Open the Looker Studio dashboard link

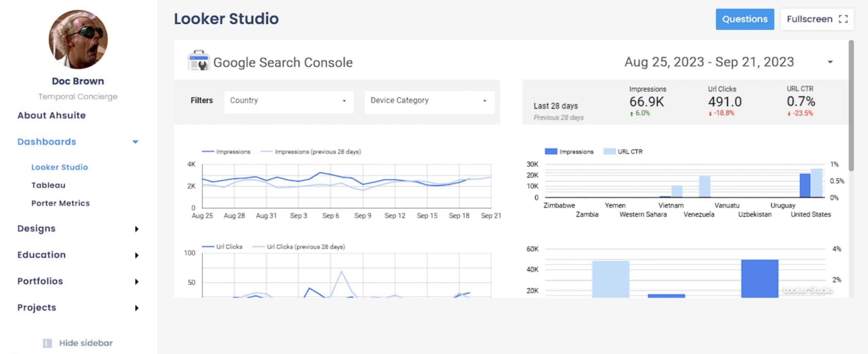(60, 167)
